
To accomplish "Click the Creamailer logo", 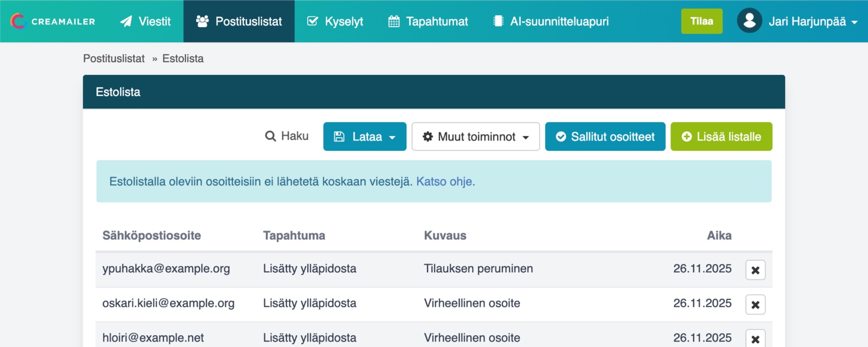I will click(x=53, y=21).
